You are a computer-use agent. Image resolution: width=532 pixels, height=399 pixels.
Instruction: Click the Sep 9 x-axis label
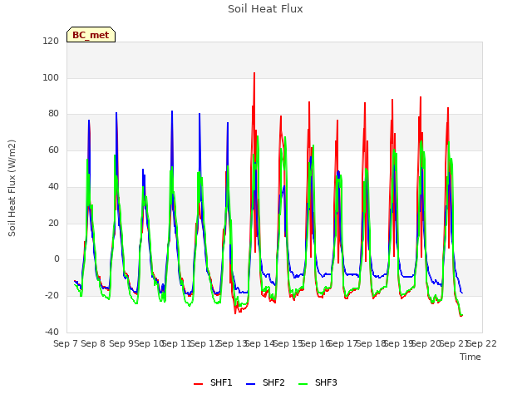(x=121, y=343)
